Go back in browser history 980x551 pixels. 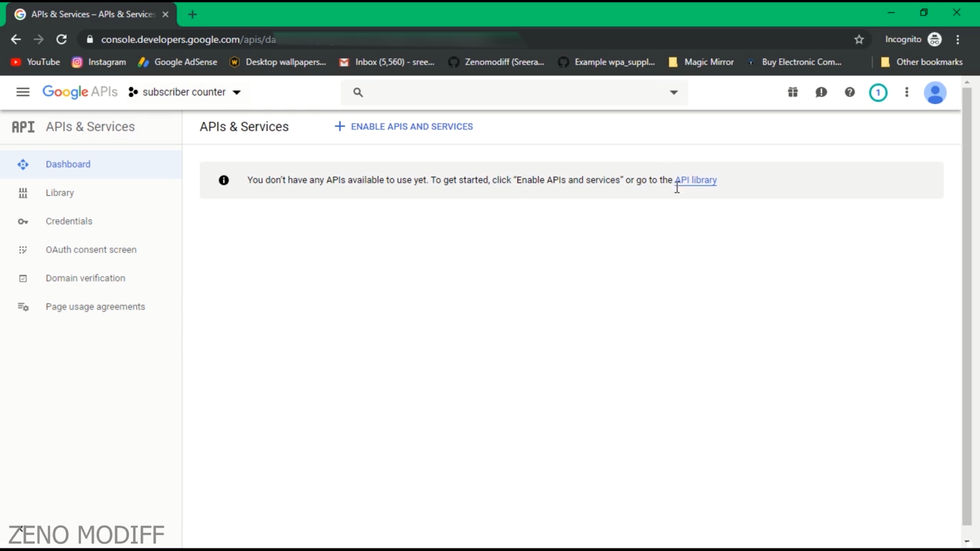(16, 39)
